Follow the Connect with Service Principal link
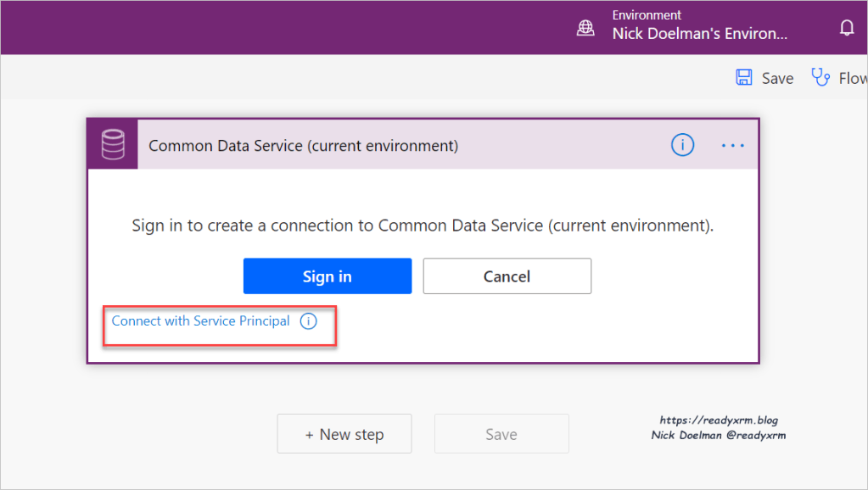The width and height of the screenshot is (868, 490). (x=201, y=321)
